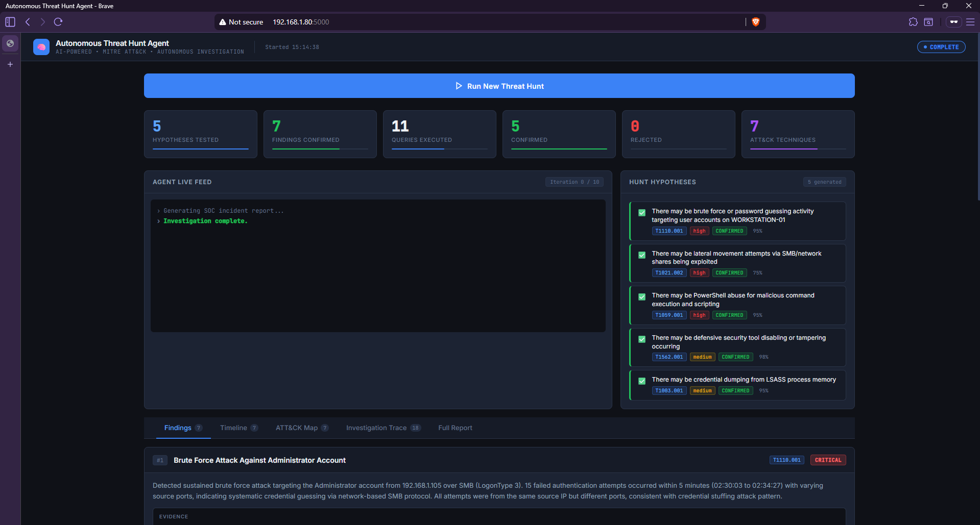Image resolution: width=980 pixels, height=525 pixels.
Task: Click the vertical tab icon for current page
Action: point(10,43)
